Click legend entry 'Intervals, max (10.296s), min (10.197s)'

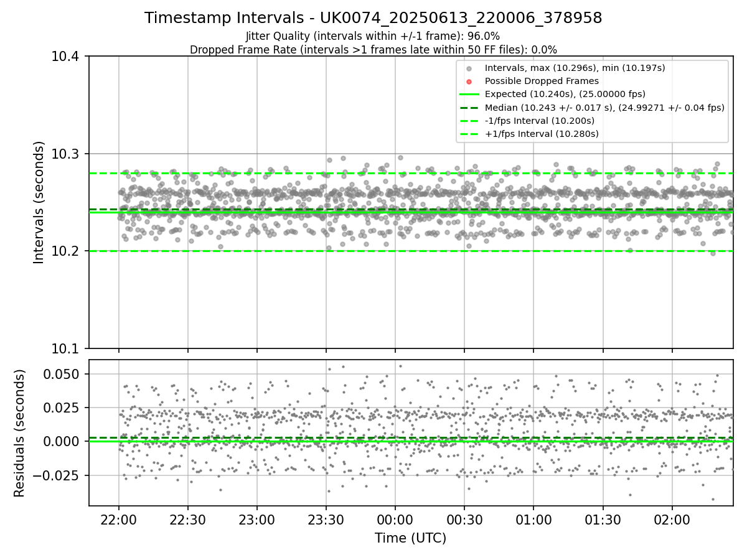coord(575,68)
